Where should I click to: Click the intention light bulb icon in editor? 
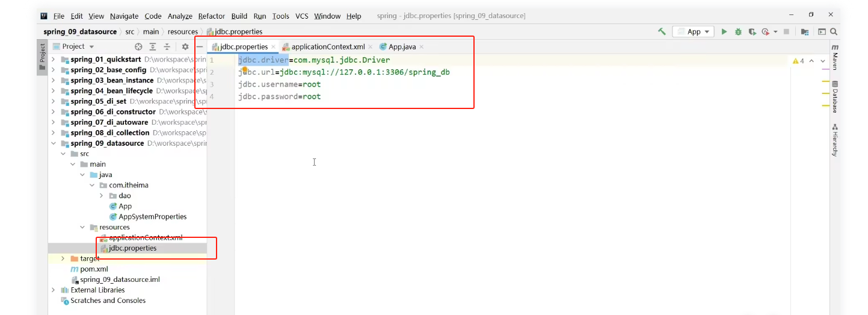(x=245, y=70)
